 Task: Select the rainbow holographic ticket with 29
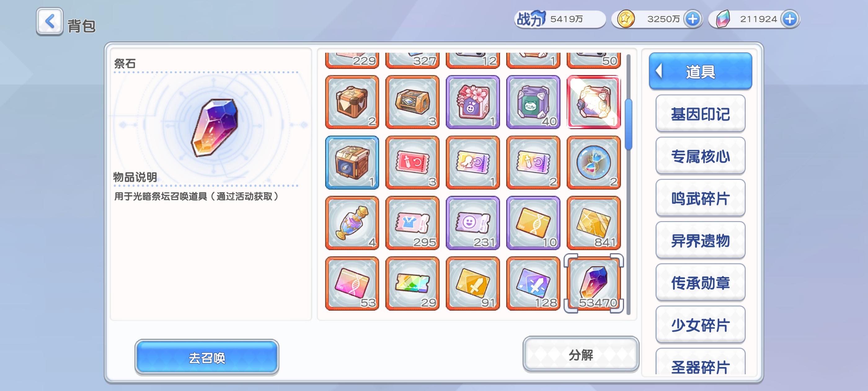(x=412, y=283)
